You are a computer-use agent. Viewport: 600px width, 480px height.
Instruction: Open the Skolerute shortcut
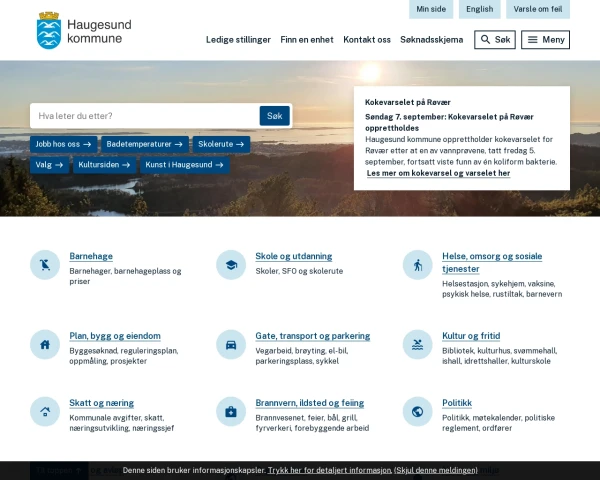(x=221, y=144)
